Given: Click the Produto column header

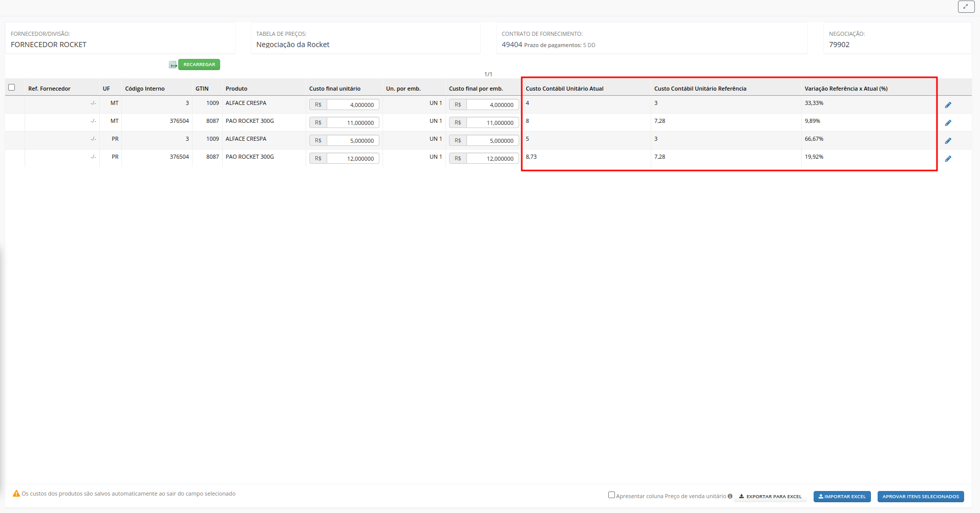Looking at the screenshot, I should 237,89.
